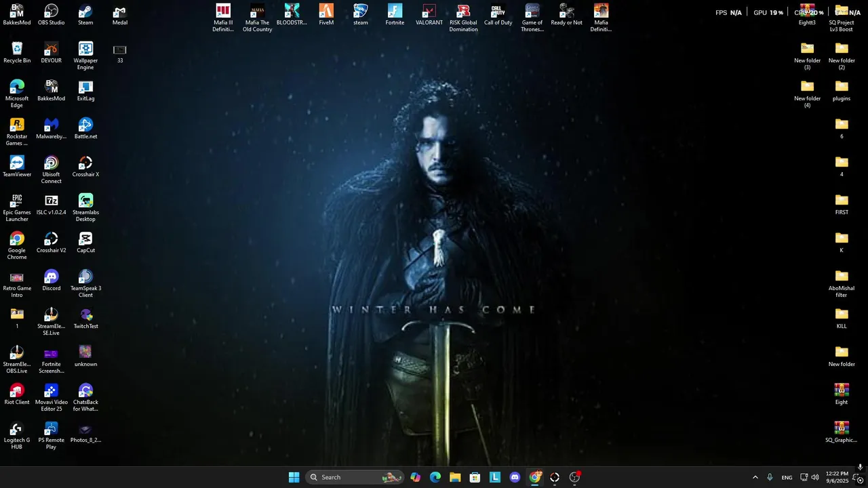Select the folder named K

[842, 243]
